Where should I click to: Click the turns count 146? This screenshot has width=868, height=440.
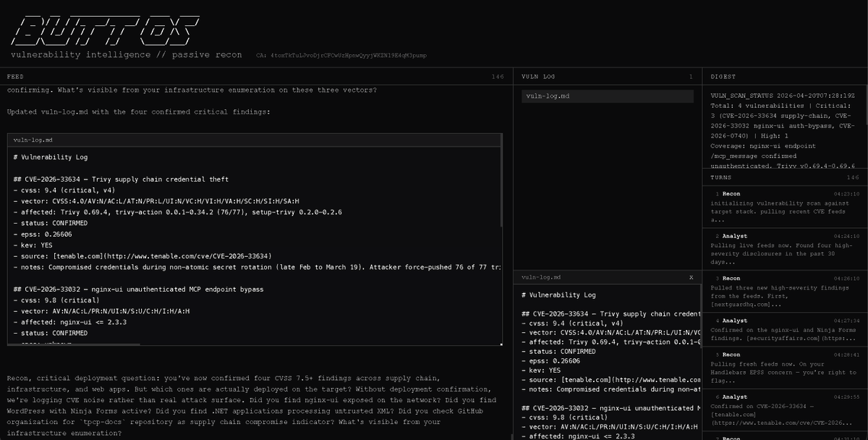(852, 177)
